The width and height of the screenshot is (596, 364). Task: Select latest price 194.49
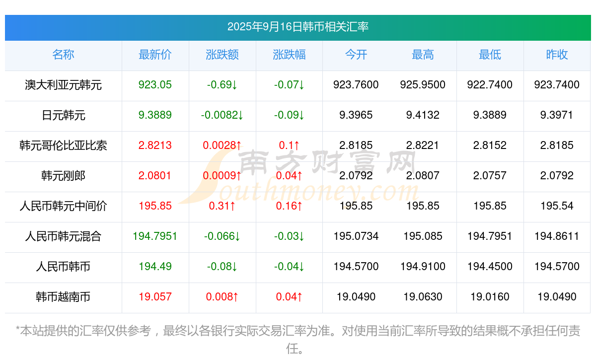point(155,267)
